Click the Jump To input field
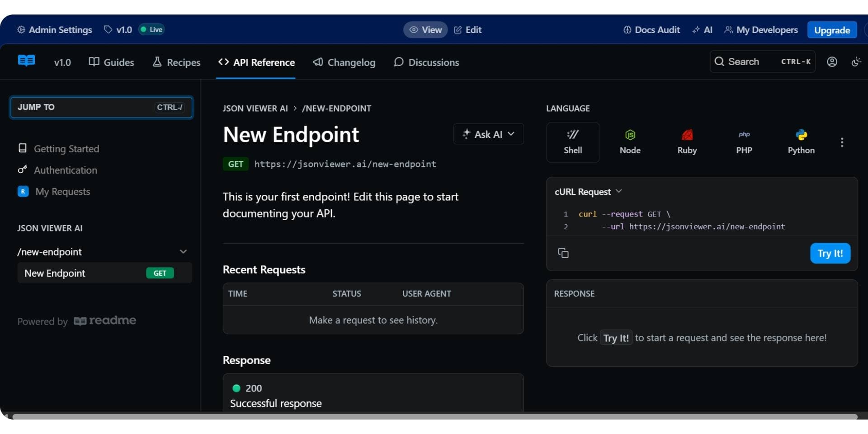This screenshot has height=434, width=868. pos(101,108)
